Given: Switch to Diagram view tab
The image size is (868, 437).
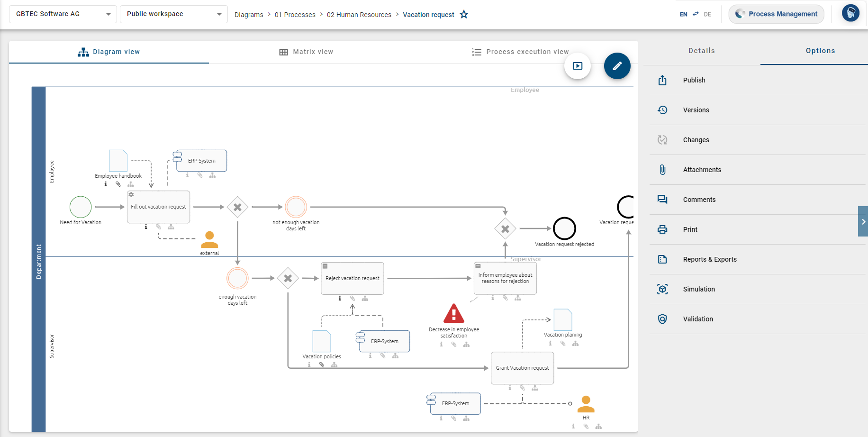Looking at the screenshot, I should (x=109, y=52).
